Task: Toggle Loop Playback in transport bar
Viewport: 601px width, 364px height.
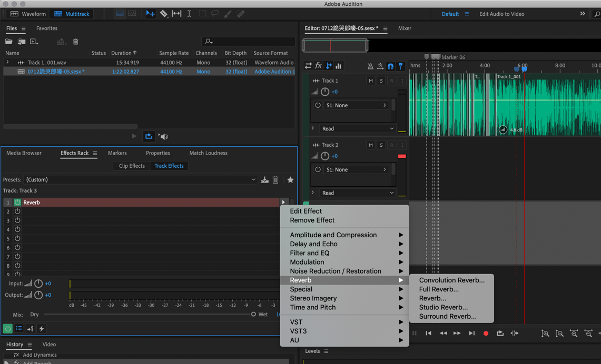Action: pyautogui.click(x=500, y=333)
